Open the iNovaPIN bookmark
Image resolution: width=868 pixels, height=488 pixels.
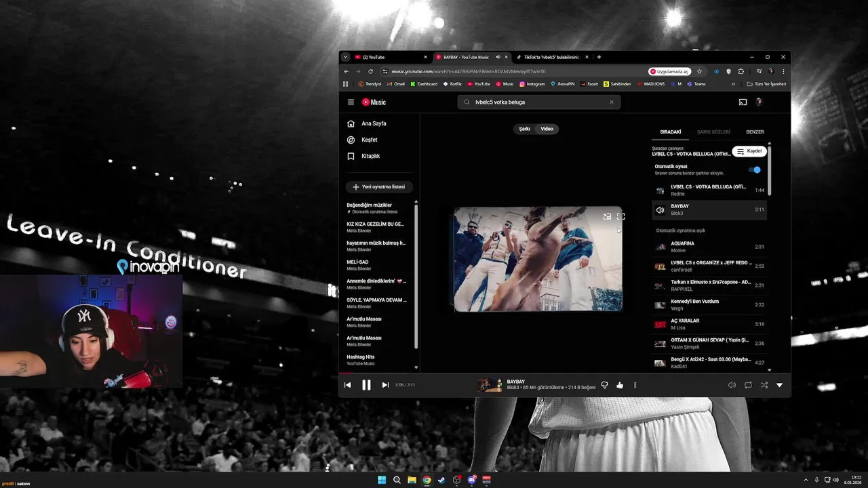coord(563,84)
